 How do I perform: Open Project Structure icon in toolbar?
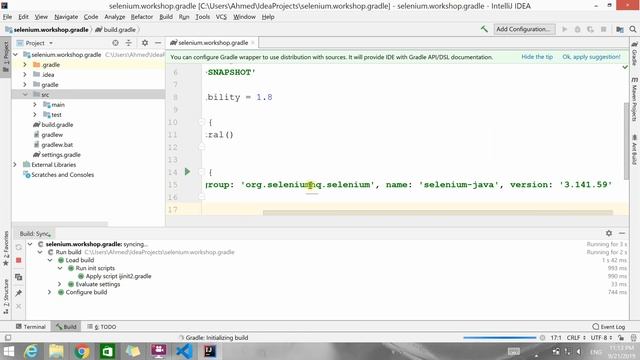620,29
